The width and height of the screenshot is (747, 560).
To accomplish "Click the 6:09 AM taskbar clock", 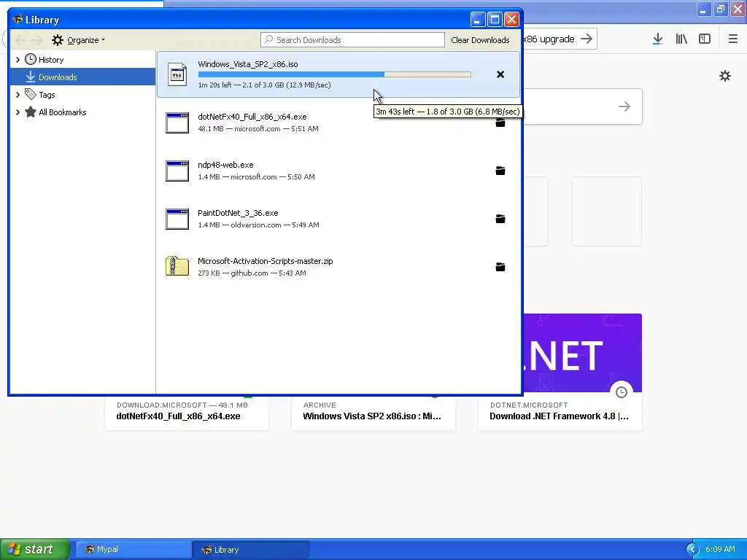I will (720, 549).
